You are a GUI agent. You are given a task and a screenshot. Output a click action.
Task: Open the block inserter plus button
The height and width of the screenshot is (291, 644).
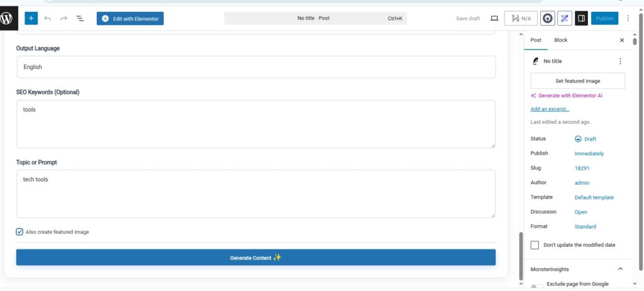(31, 19)
